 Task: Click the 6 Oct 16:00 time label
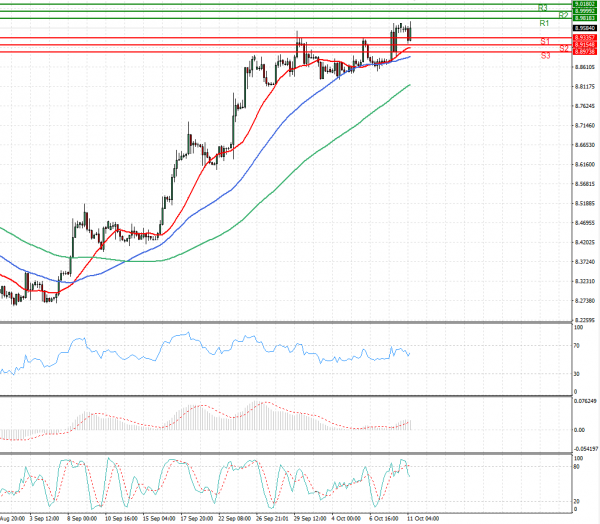[x=384, y=519]
